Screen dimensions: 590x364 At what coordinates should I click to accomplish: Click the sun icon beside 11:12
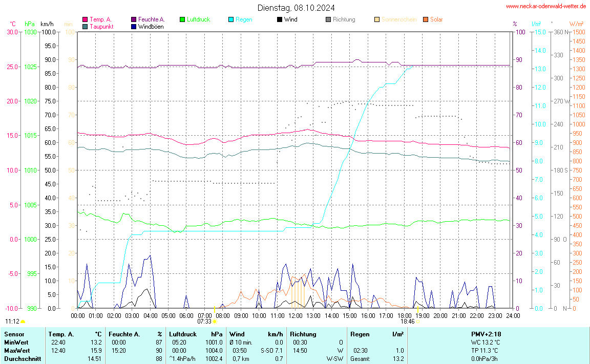pyautogui.click(x=23, y=322)
